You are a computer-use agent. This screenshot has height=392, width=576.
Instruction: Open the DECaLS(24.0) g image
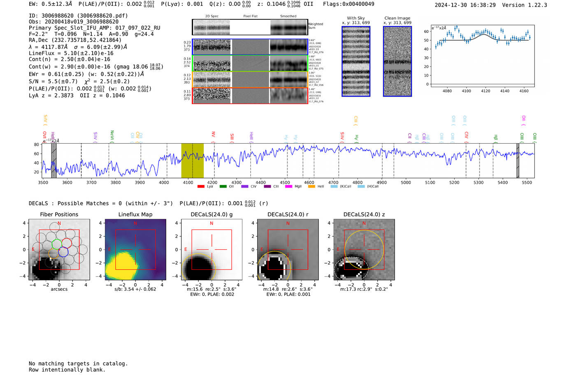(211, 250)
